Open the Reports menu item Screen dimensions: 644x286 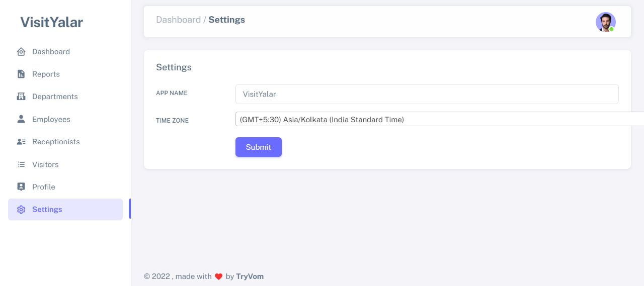(x=46, y=74)
